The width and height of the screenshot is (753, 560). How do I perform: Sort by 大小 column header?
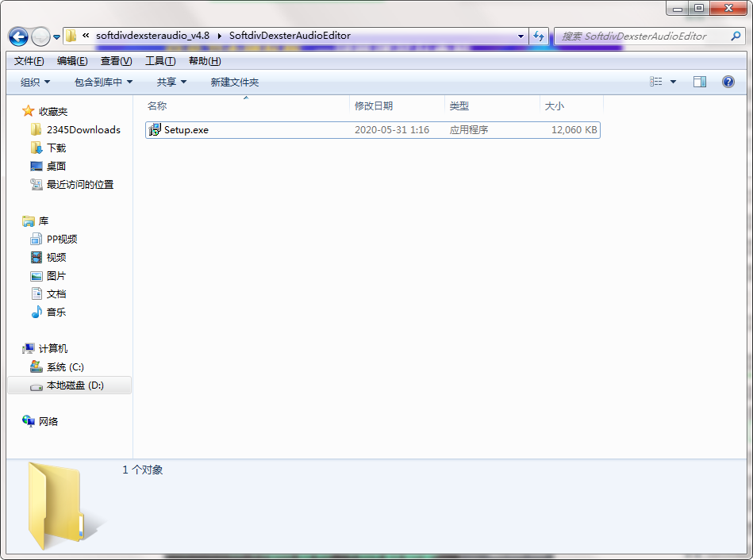click(x=554, y=105)
